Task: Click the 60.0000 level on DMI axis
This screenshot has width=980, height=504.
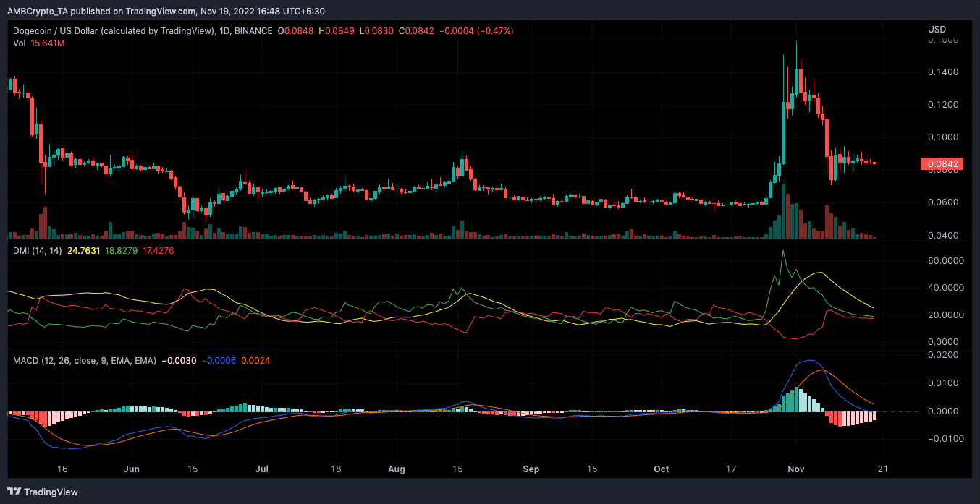Action: click(x=945, y=261)
